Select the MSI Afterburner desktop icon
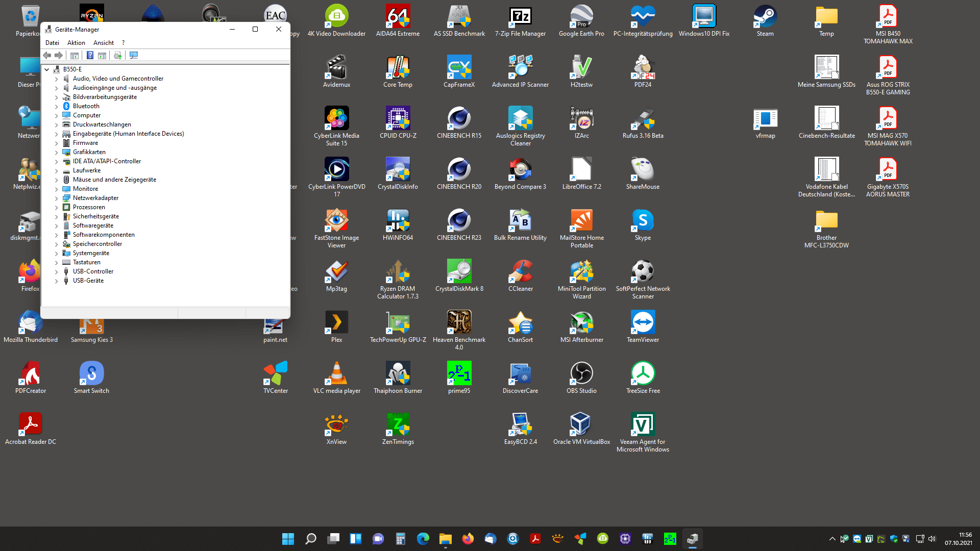980x551 pixels. (582, 327)
